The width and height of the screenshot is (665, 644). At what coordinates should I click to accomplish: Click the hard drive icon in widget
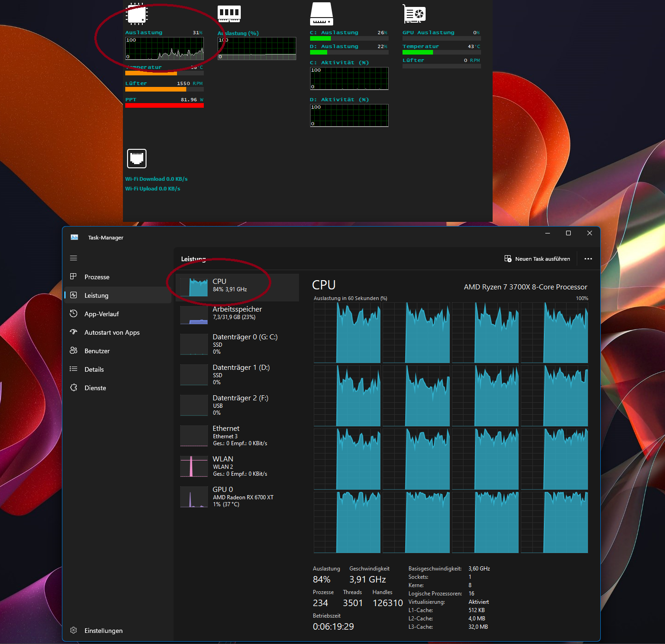point(322,14)
